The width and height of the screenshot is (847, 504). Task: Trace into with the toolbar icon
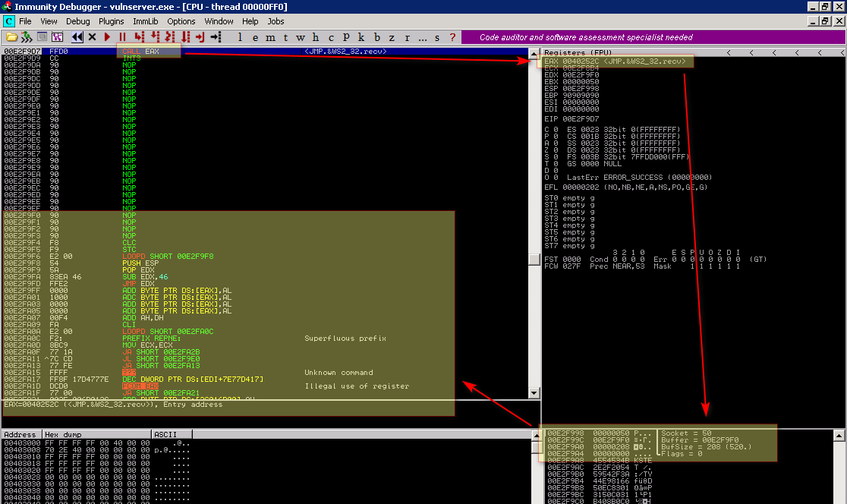[170, 36]
